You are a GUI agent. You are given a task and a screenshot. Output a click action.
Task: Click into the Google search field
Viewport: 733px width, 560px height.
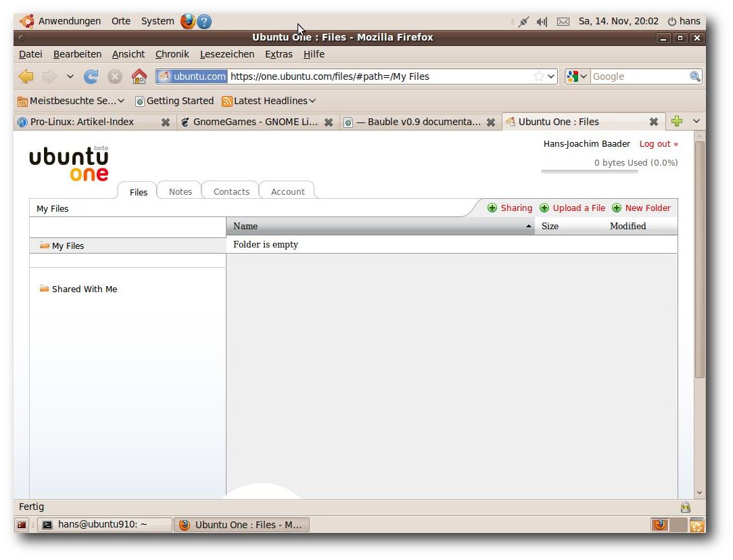(640, 76)
